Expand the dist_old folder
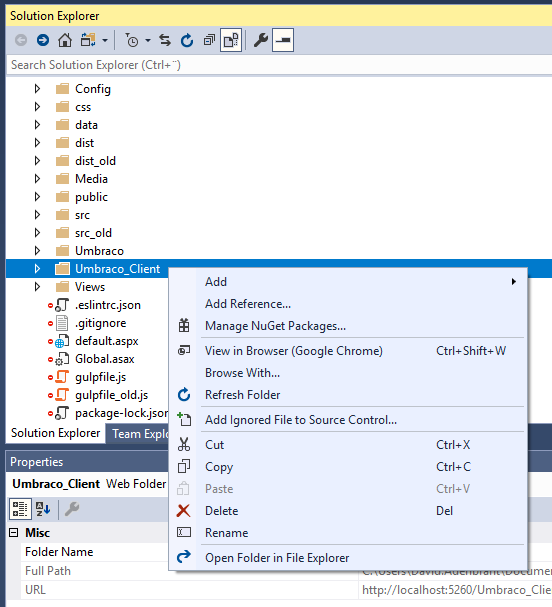The height and width of the screenshot is (607, 552). (x=38, y=161)
